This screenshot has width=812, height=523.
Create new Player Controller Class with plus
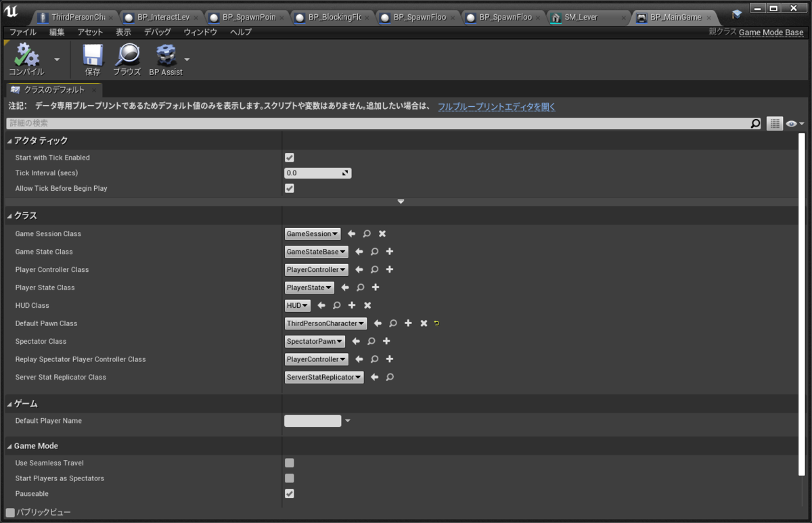(x=390, y=269)
